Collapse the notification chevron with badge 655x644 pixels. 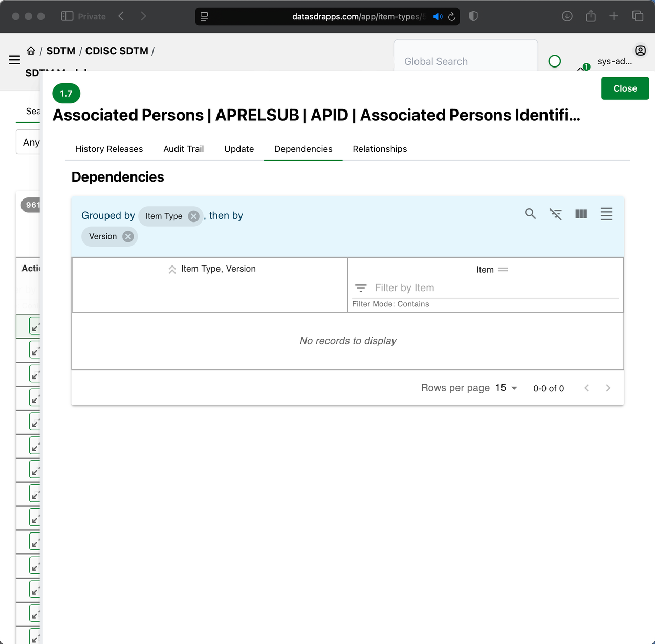click(580, 68)
